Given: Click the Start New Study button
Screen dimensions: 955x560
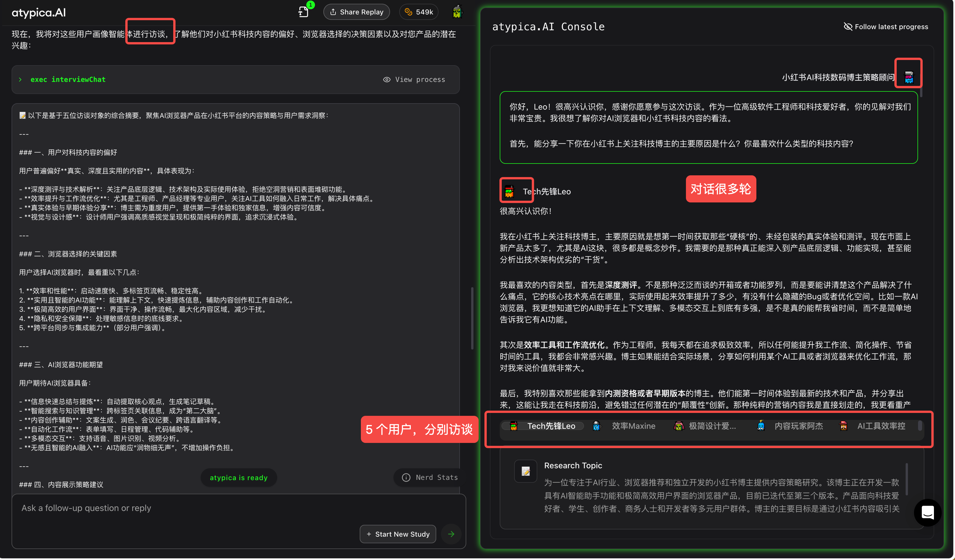Looking at the screenshot, I should point(398,534).
